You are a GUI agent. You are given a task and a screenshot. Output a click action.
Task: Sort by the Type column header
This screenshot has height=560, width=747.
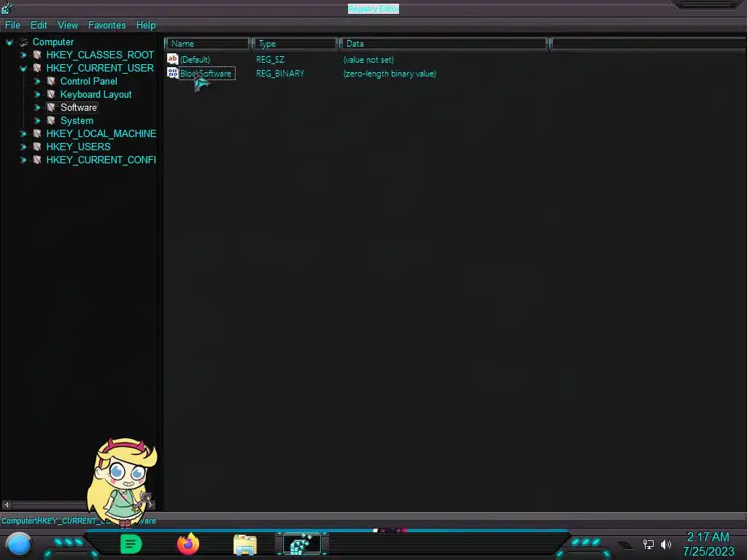[295, 44]
